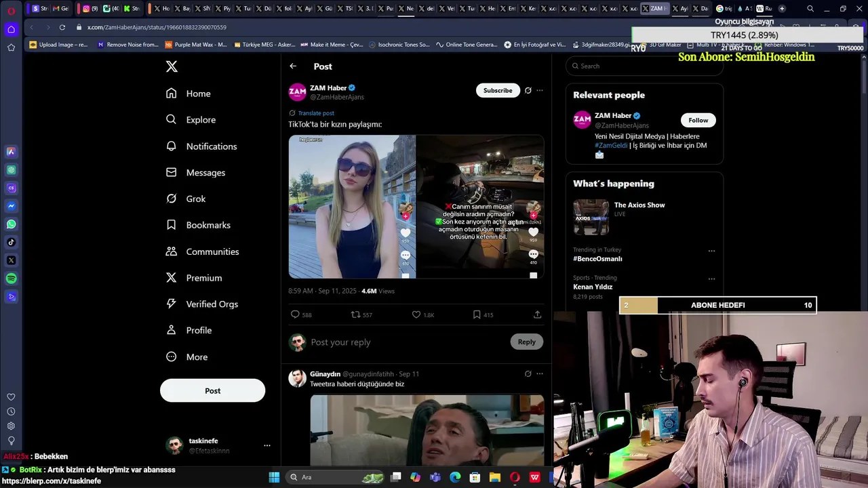The image size is (868, 488).
Task: Open Messages in X sidebar
Action: pyautogui.click(x=195, y=173)
